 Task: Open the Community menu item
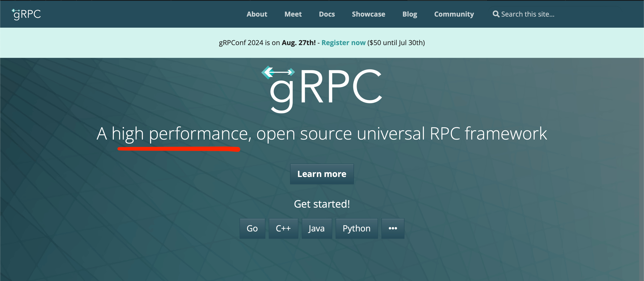coord(454,14)
